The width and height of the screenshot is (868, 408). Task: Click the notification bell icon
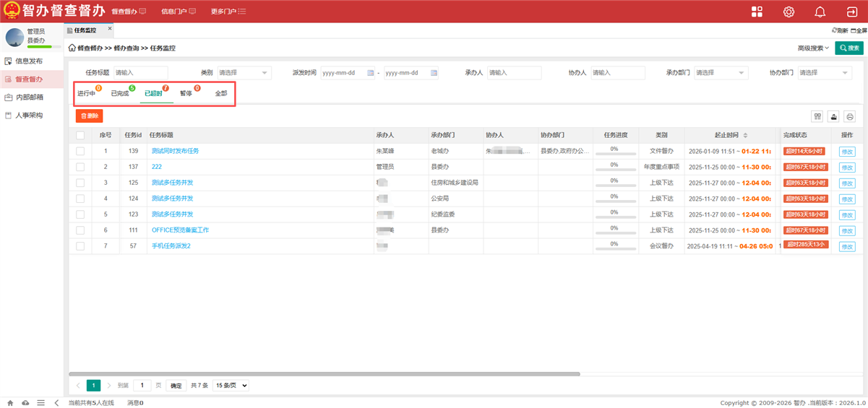[x=820, y=12]
